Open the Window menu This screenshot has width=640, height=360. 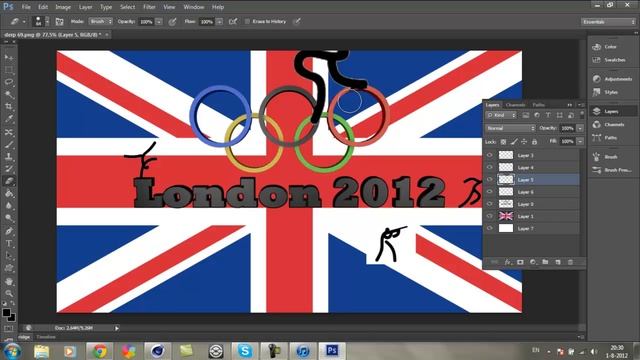(x=194, y=7)
